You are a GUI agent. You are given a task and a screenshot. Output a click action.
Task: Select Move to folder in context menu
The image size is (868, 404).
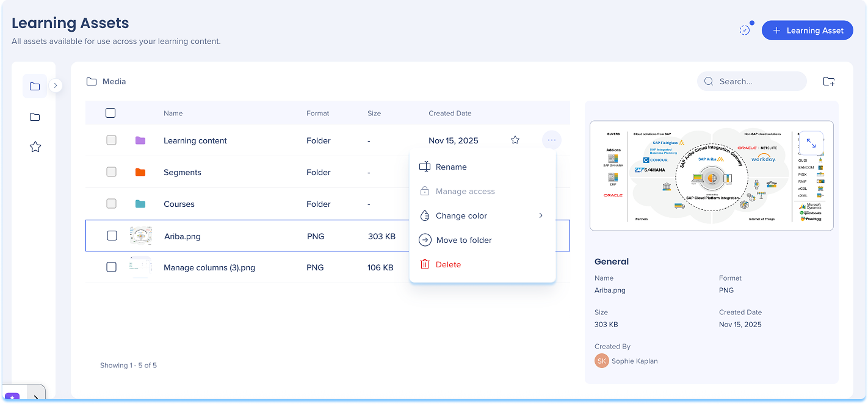(x=463, y=240)
